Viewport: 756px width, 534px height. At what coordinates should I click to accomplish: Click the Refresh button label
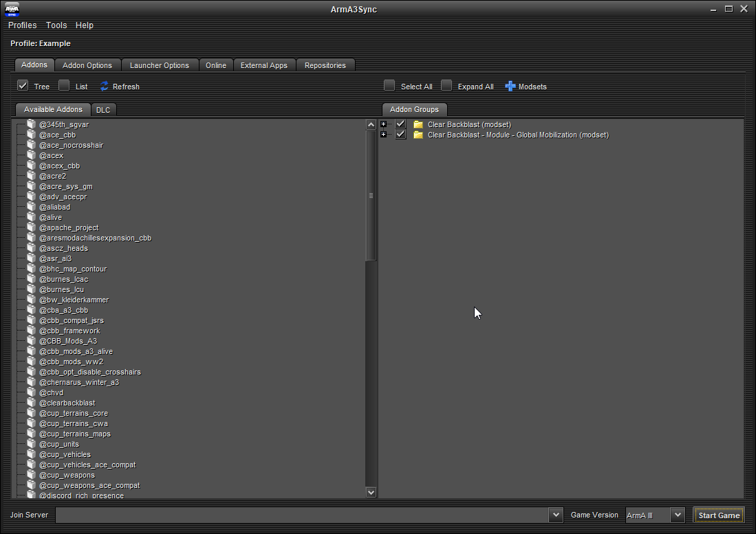[x=126, y=87]
